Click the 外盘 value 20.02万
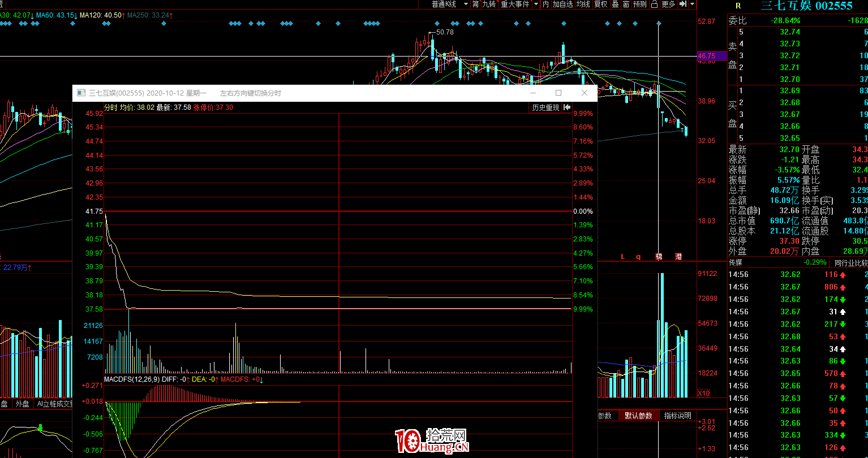Viewport: 868px width, 458px height. (x=784, y=252)
